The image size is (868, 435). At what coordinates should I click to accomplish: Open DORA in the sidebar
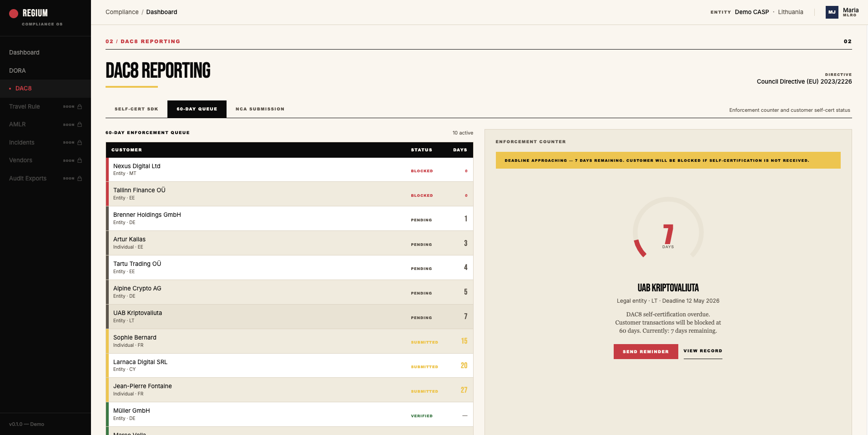45,70
